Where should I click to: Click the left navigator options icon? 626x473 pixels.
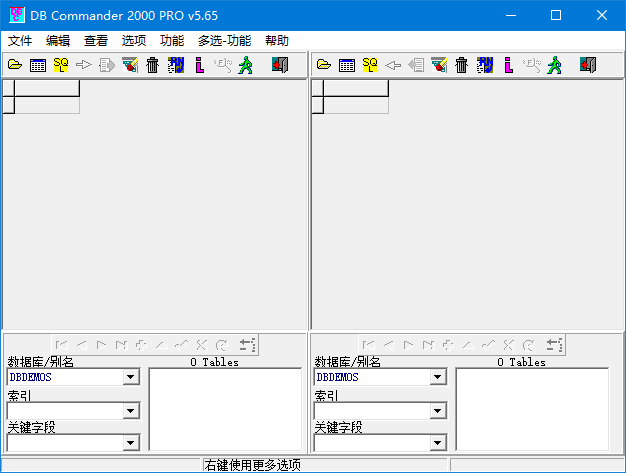(x=248, y=344)
